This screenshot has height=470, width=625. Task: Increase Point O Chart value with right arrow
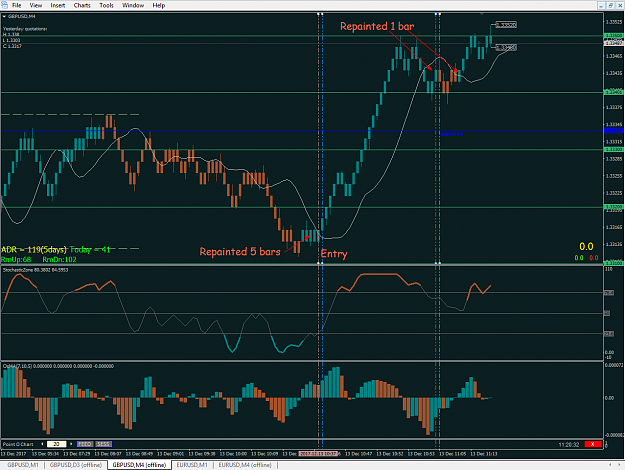pos(71,444)
